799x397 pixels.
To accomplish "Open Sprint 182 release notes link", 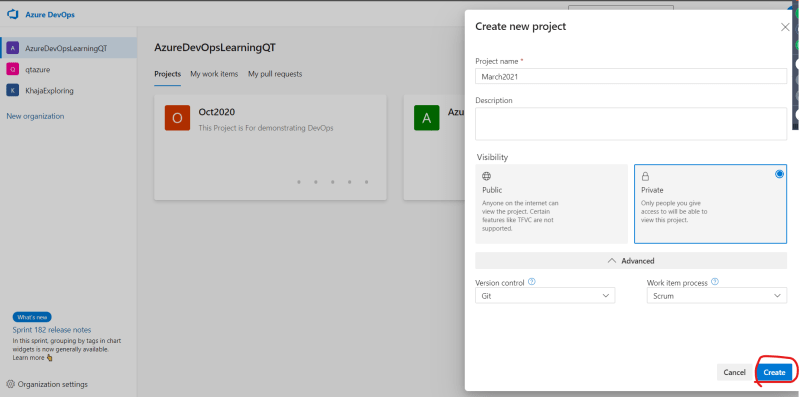I will point(52,330).
